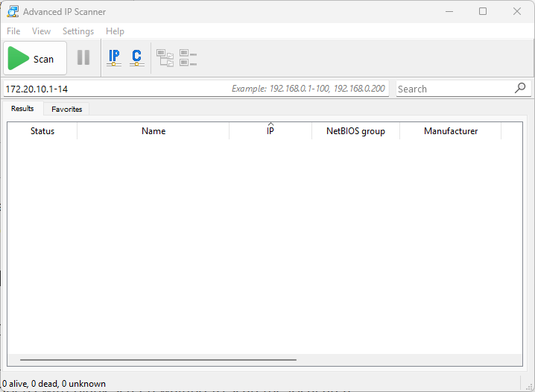
Task: Click the horizontal scrollbar in results
Action: click(158, 360)
